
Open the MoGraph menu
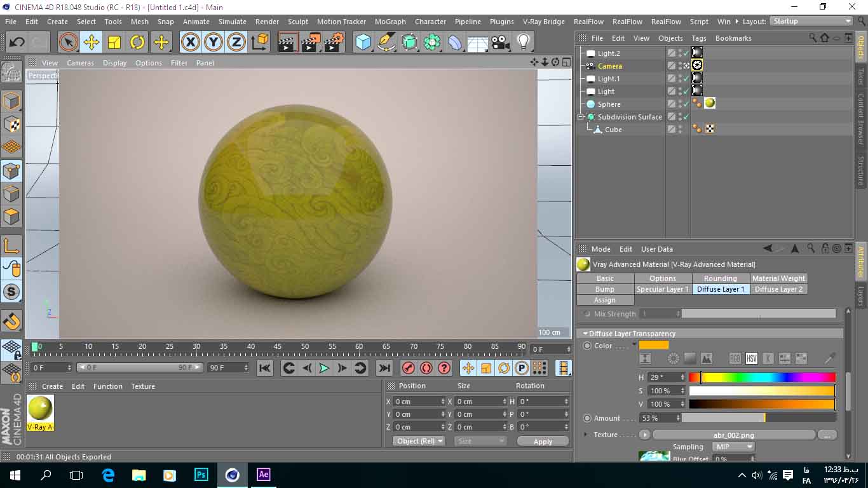[390, 22]
